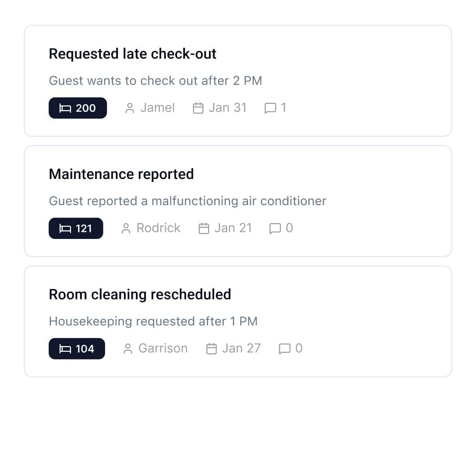This screenshot has width=476, height=476.
Task: Click the comment bubble showing 1
Action: [270, 108]
